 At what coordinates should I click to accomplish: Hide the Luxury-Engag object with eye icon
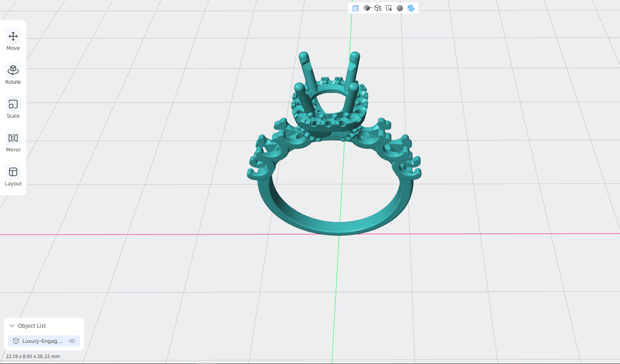72,341
